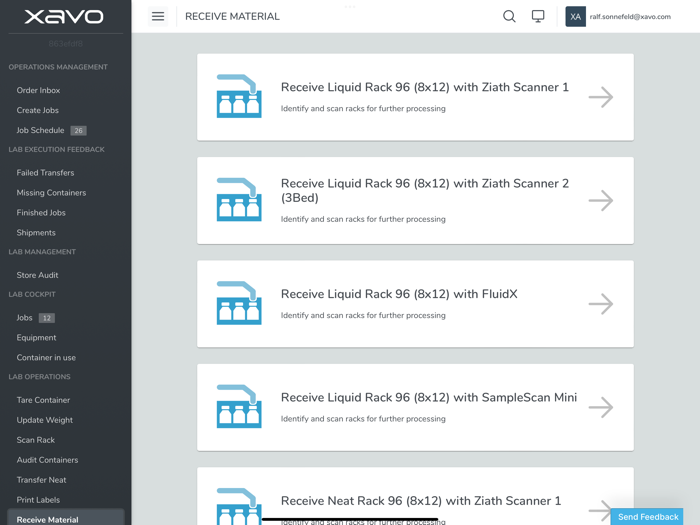Click LAB MANAGEMENT section header
The width and height of the screenshot is (700, 525).
click(x=42, y=252)
